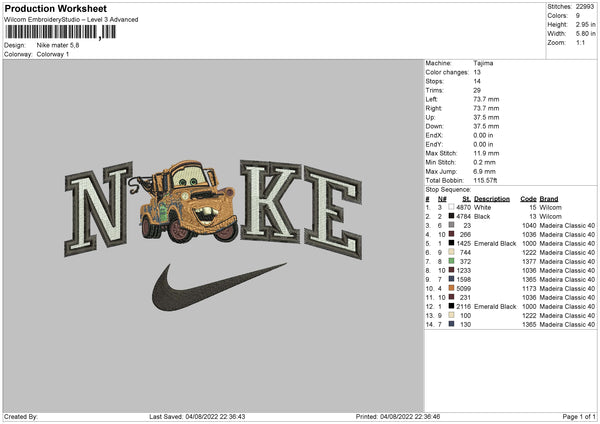Viewport: 600px width, 424px height.
Task: Click the green swatch in stop row 7
Action: [452, 261]
